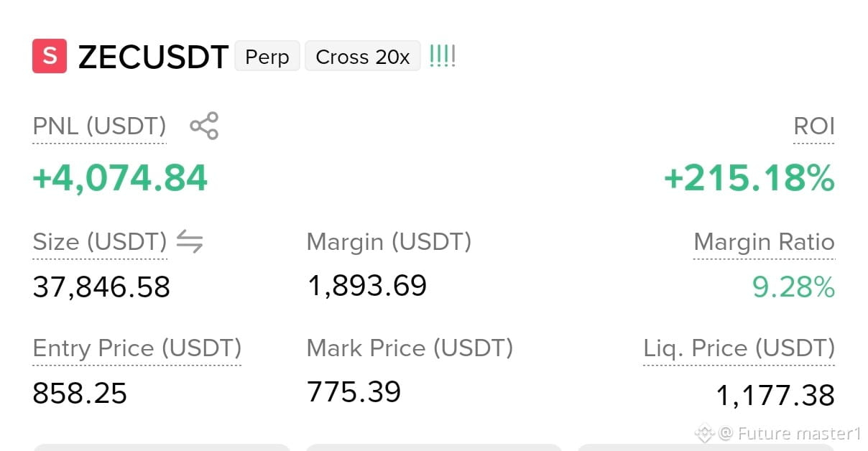Select the +4,074.84 PNL value
The height and width of the screenshot is (451, 868).
click(x=120, y=178)
